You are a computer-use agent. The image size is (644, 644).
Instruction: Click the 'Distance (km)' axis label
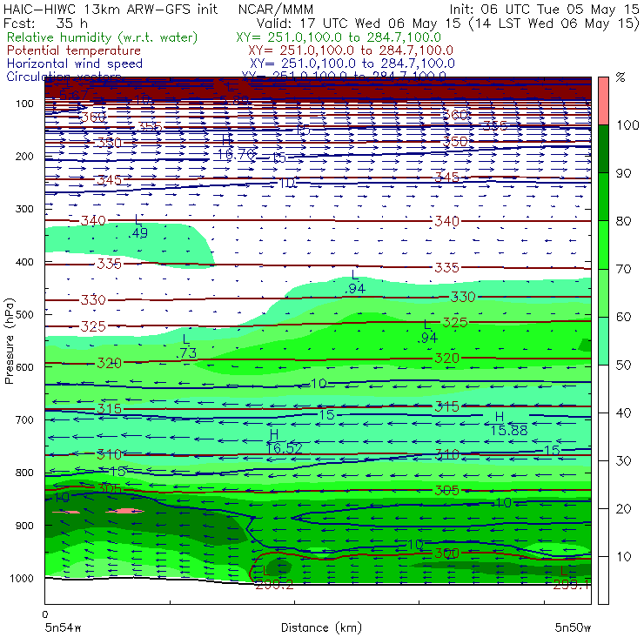tap(321, 627)
